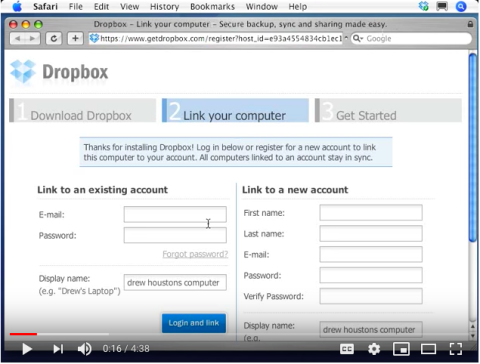Select step 1 Download Dropbox
Screen dimensions: 480x364
(82, 110)
